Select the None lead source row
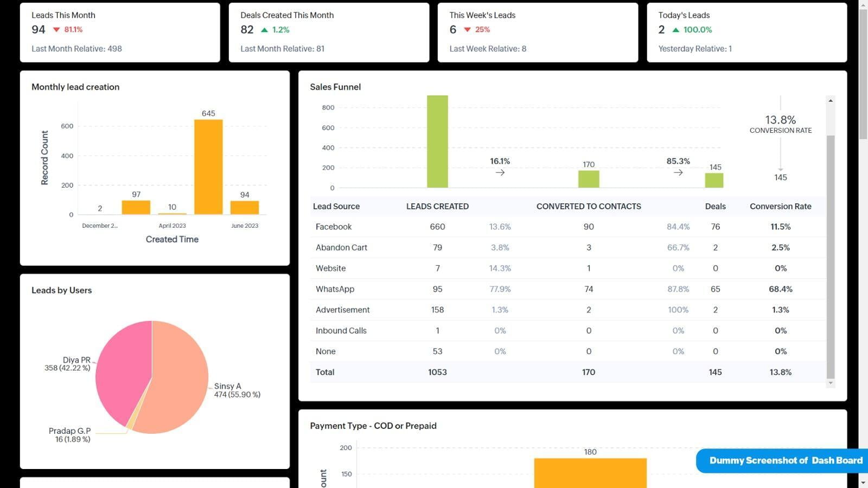Image resolution: width=868 pixels, height=488 pixels. [x=568, y=351]
